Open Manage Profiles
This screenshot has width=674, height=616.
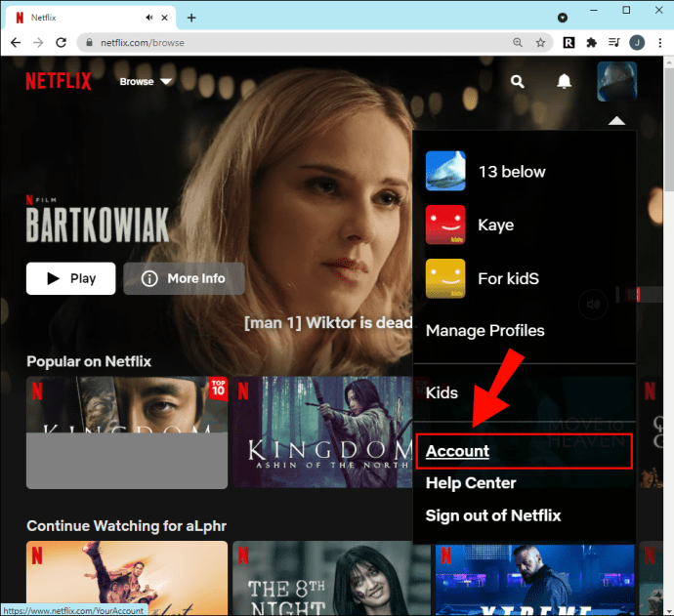484,330
